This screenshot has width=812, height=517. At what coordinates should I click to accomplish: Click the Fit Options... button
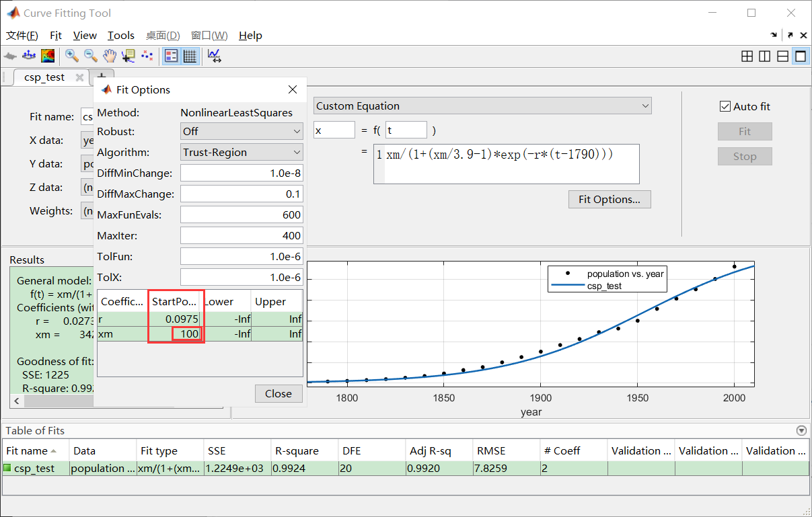610,199
